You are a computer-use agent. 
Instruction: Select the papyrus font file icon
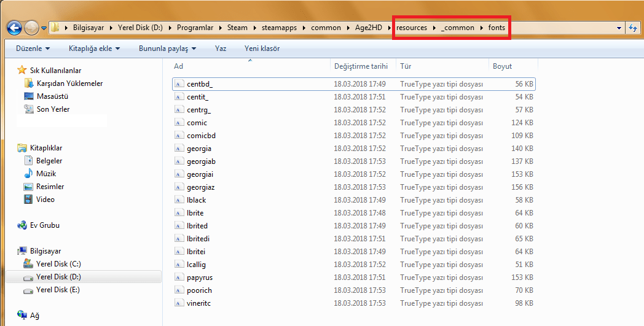pyautogui.click(x=179, y=277)
